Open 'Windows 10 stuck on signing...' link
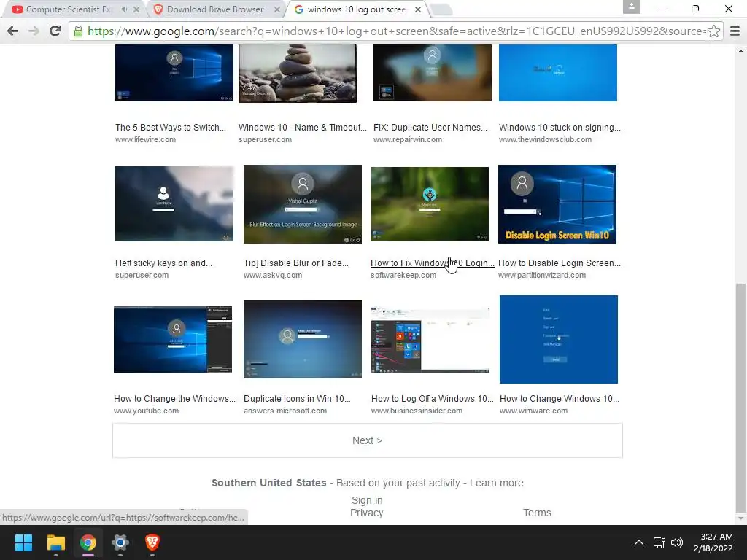The height and width of the screenshot is (560, 747). click(x=560, y=127)
